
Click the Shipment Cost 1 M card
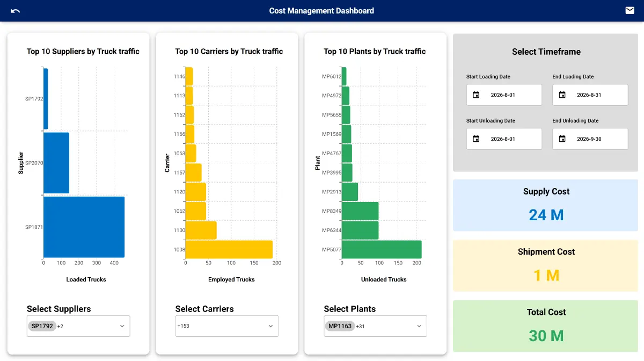(x=545, y=265)
